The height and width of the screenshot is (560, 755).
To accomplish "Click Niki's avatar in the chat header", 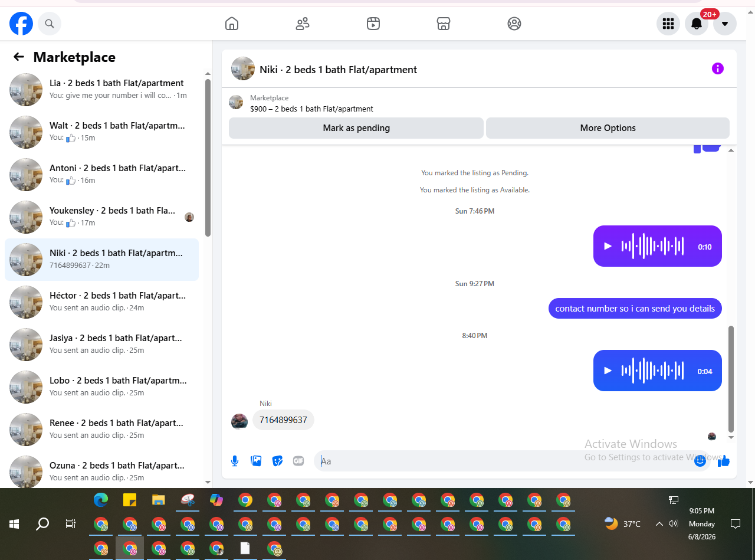I will point(243,68).
